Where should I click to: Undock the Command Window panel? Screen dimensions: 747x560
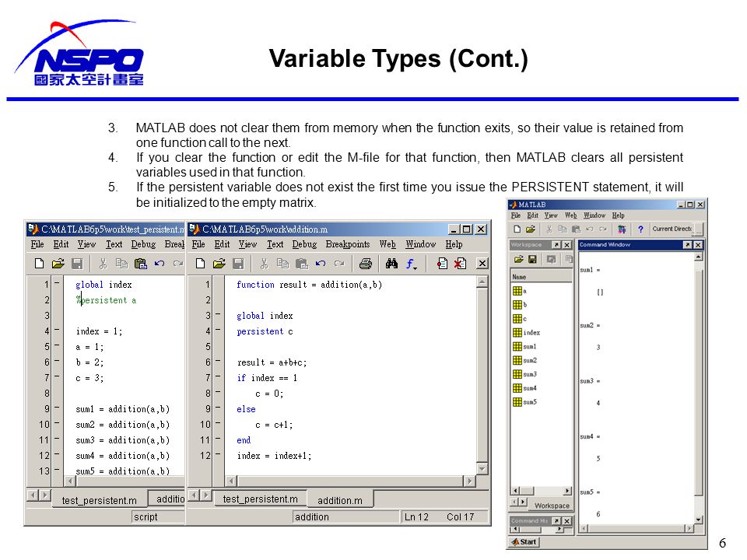click(687, 245)
